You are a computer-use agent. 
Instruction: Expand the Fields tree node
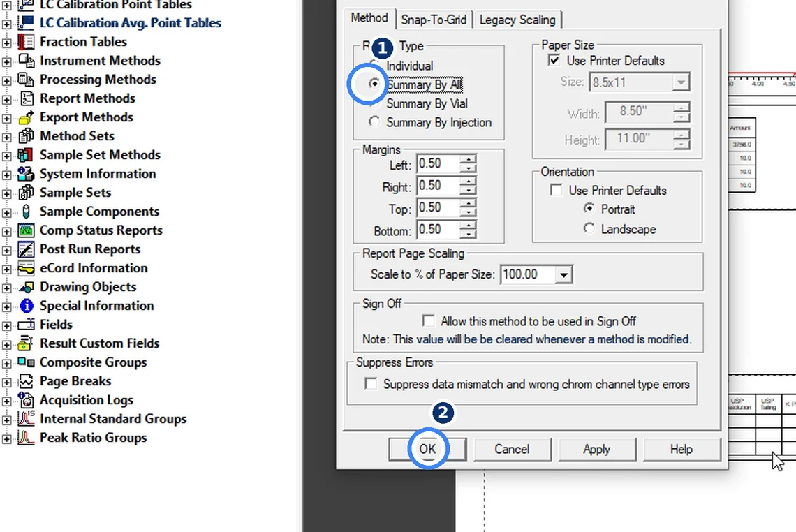point(6,326)
